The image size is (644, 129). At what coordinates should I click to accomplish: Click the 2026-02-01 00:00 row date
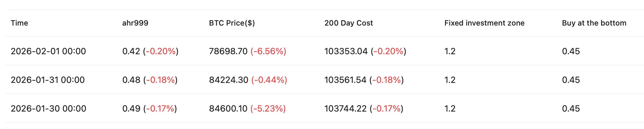coord(48,51)
